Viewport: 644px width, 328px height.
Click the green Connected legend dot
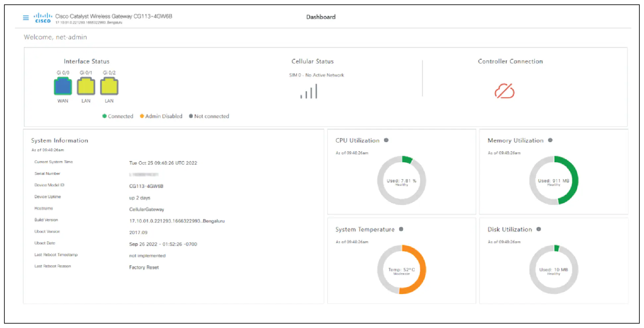[104, 116]
